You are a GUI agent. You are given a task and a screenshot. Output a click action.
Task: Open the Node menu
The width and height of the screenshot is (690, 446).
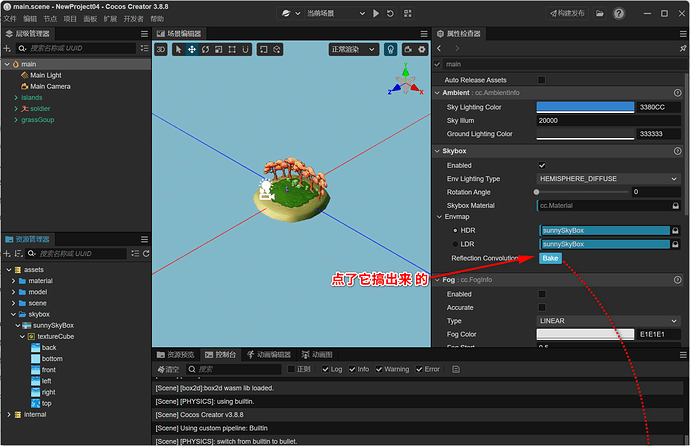pos(50,19)
